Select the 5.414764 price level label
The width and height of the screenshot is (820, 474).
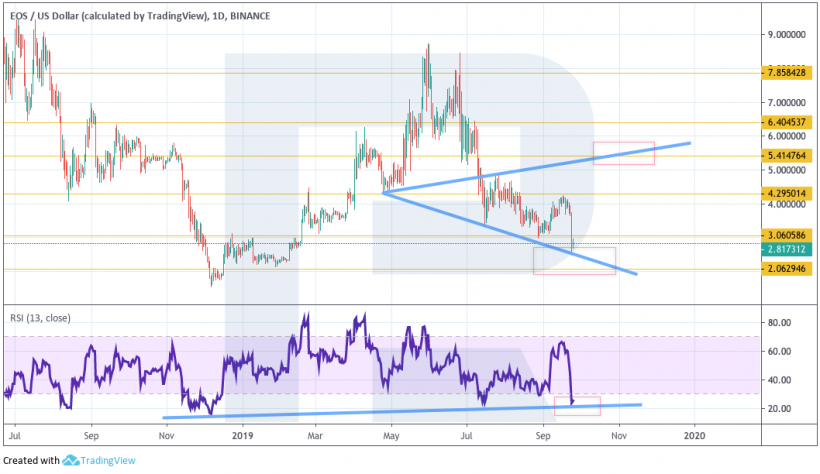784,157
